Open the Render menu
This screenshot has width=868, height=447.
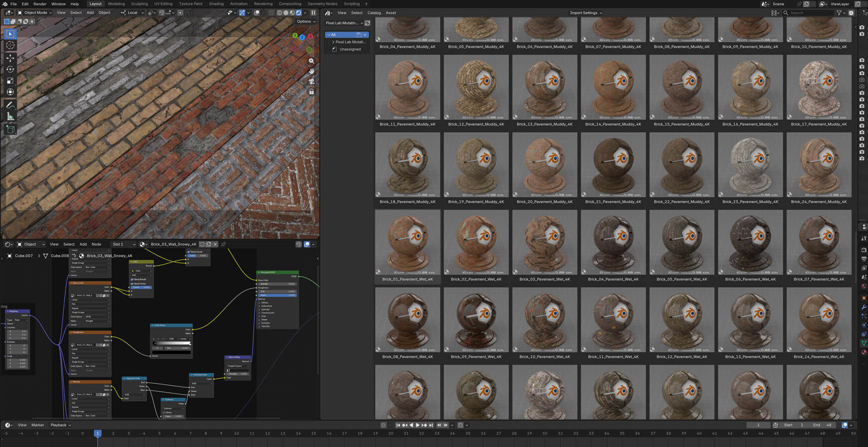click(x=40, y=4)
